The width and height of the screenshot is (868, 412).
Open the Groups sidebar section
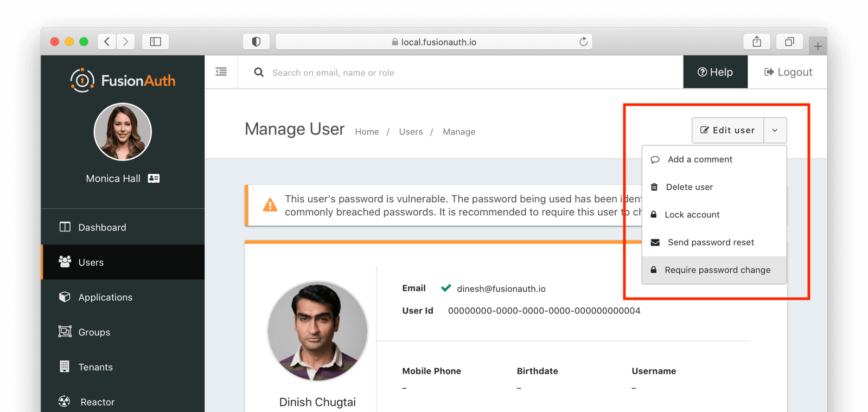point(123,332)
